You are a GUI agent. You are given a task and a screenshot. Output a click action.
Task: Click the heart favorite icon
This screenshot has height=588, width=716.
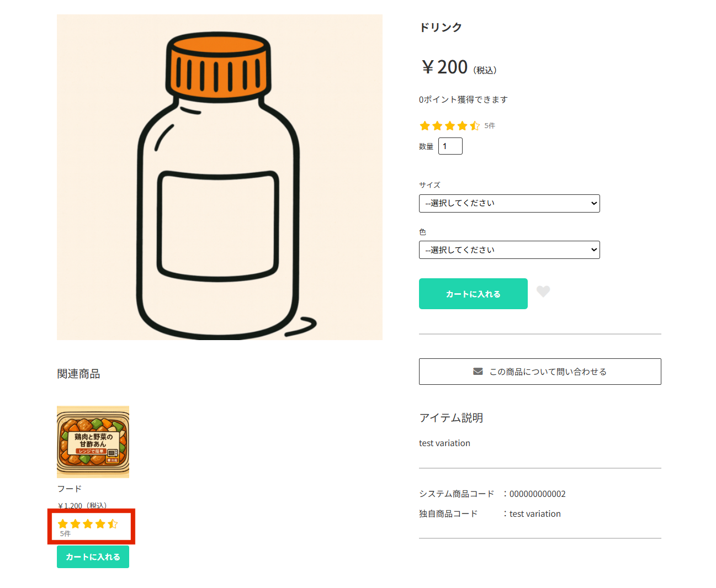(x=543, y=292)
